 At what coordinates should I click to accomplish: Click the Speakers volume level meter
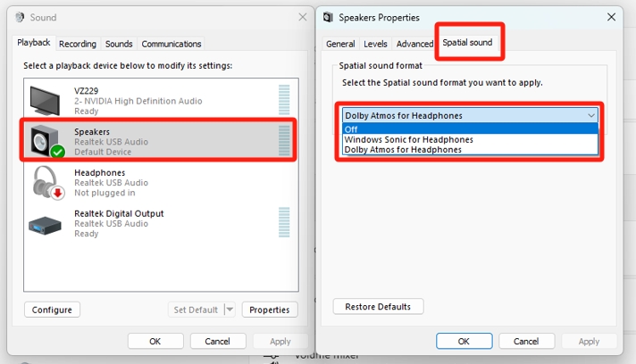coord(284,140)
